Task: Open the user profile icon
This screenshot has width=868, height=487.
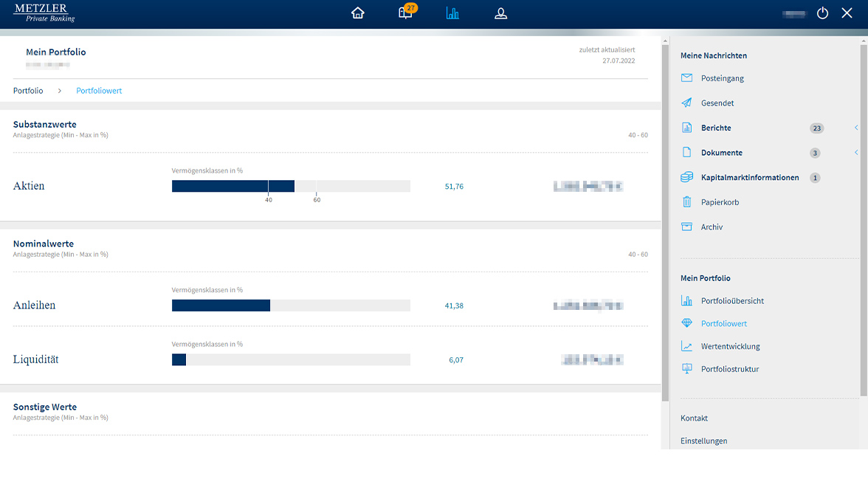Action: coord(500,13)
